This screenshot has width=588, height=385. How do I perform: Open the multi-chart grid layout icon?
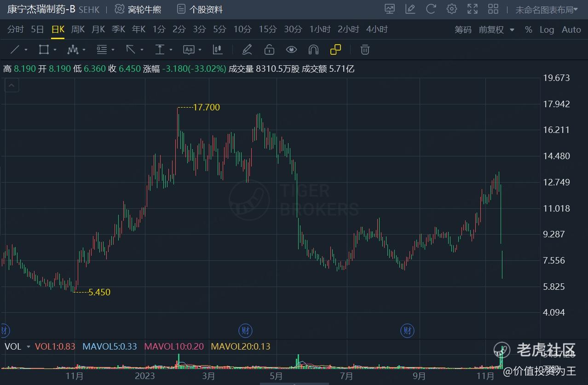pyautogui.click(x=493, y=9)
